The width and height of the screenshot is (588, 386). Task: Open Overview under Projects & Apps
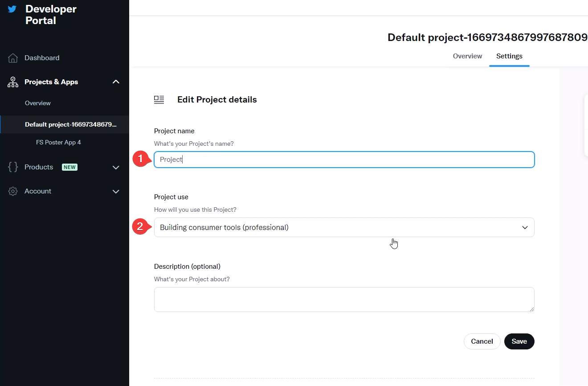pos(38,103)
